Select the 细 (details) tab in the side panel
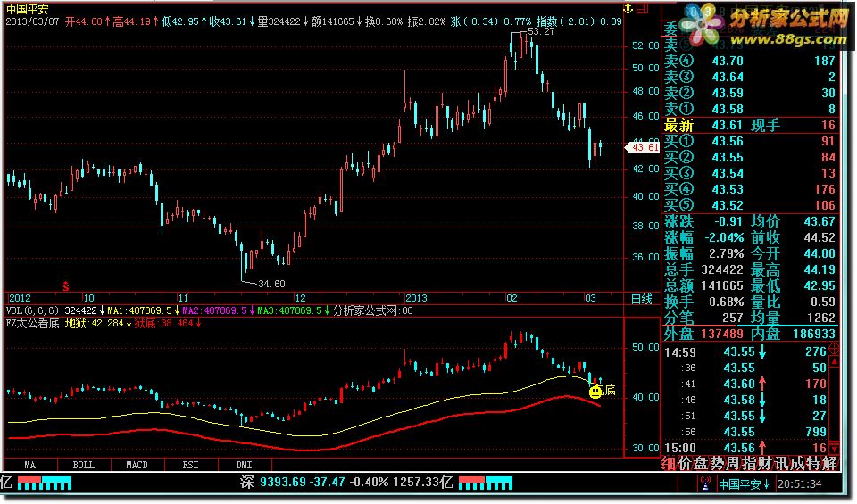 pos(669,464)
